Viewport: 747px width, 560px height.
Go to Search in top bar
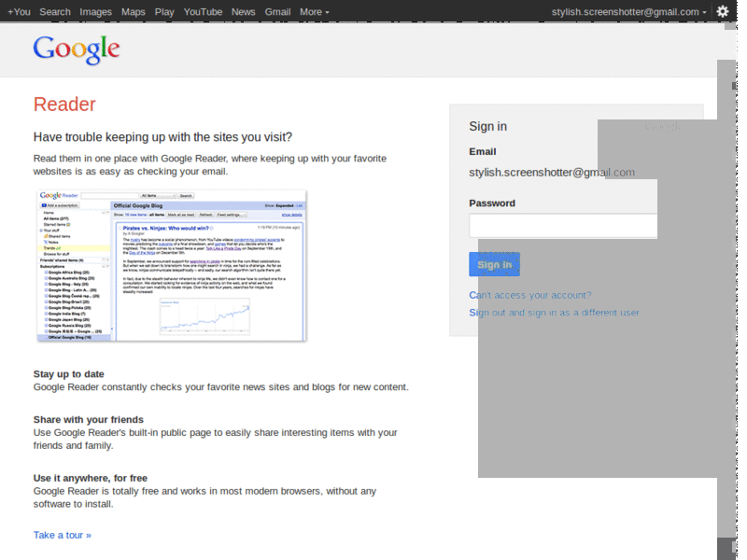pos(55,12)
